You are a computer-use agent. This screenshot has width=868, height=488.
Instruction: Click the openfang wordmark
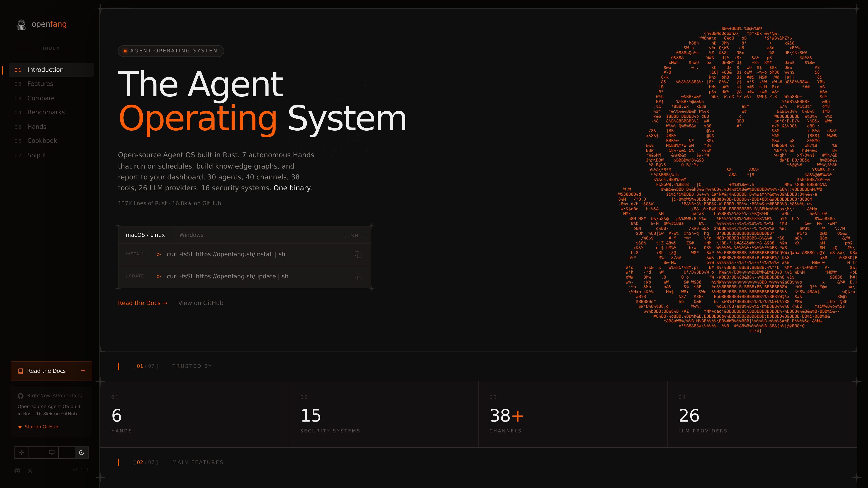click(49, 24)
